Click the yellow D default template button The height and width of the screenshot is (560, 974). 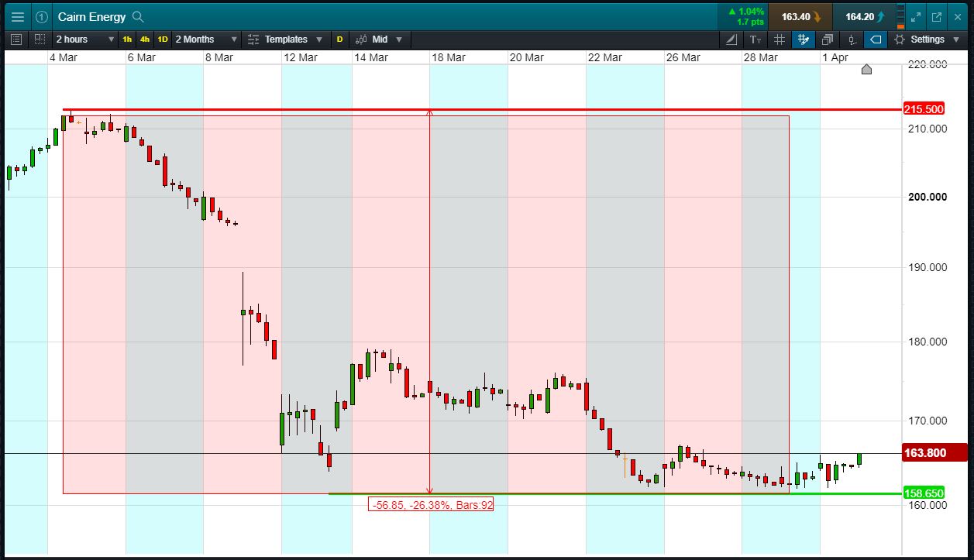tap(339, 39)
